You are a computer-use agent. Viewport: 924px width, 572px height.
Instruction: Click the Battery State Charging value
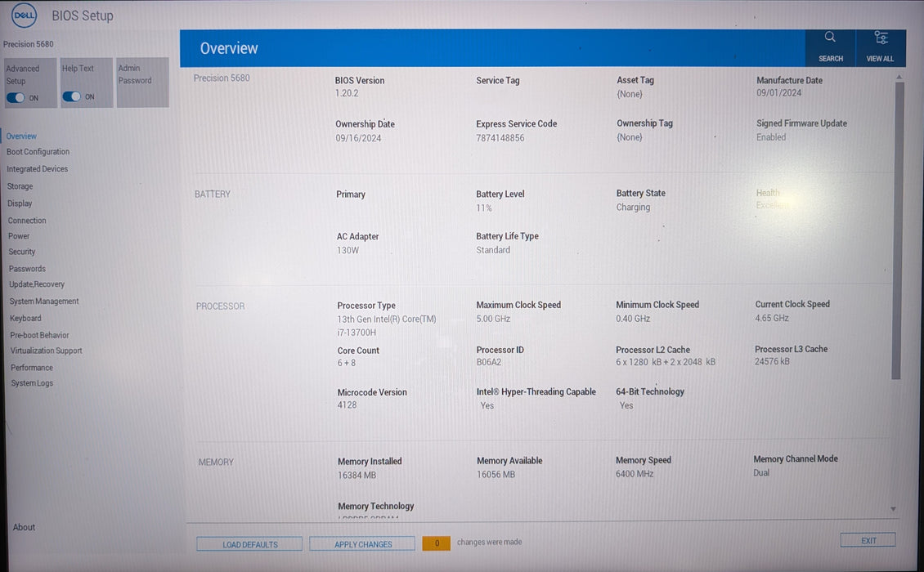633,208
